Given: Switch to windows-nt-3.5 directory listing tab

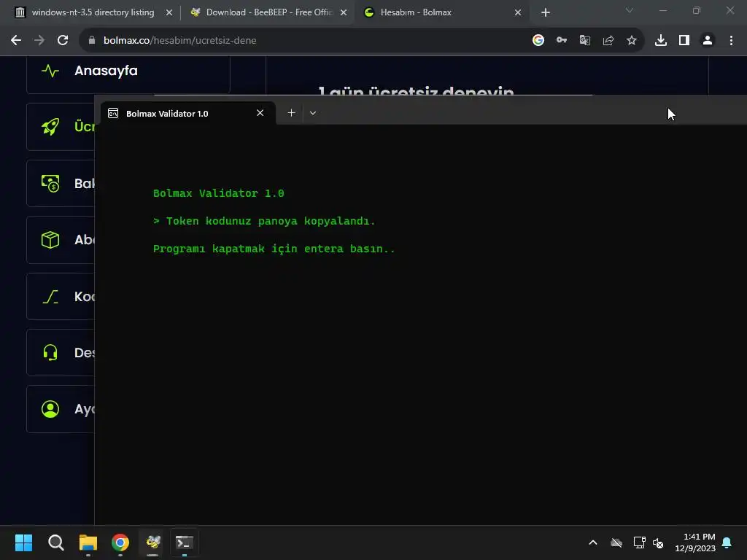Looking at the screenshot, I should (x=93, y=12).
